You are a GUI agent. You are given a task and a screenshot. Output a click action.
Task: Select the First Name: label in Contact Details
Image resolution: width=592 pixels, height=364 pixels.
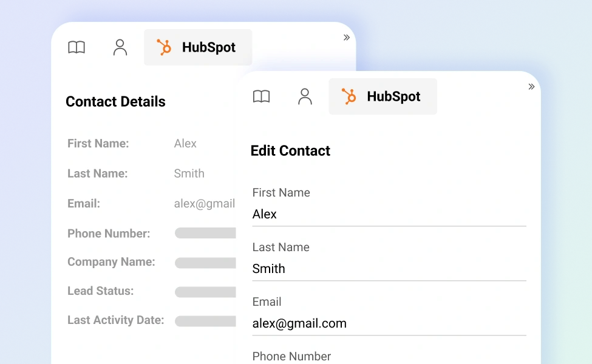98,143
